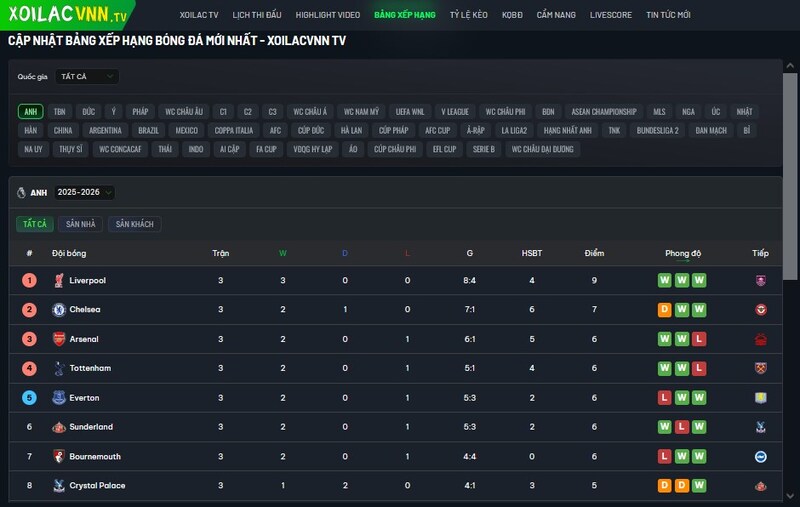800x507 pixels.
Task: Choose the EFL CUP button
Action: pyautogui.click(x=444, y=149)
